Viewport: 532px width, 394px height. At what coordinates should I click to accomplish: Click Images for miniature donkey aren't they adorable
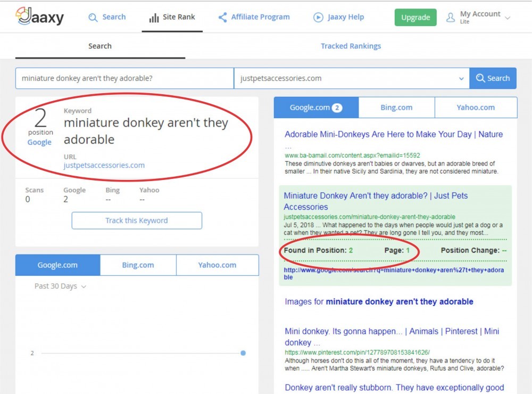pyautogui.click(x=379, y=301)
